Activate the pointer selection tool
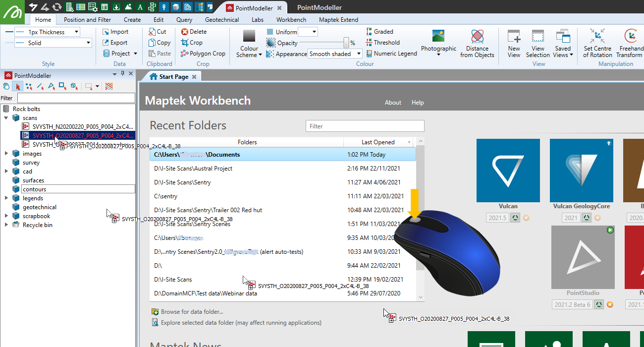This screenshot has height=347, width=644. point(18,86)
